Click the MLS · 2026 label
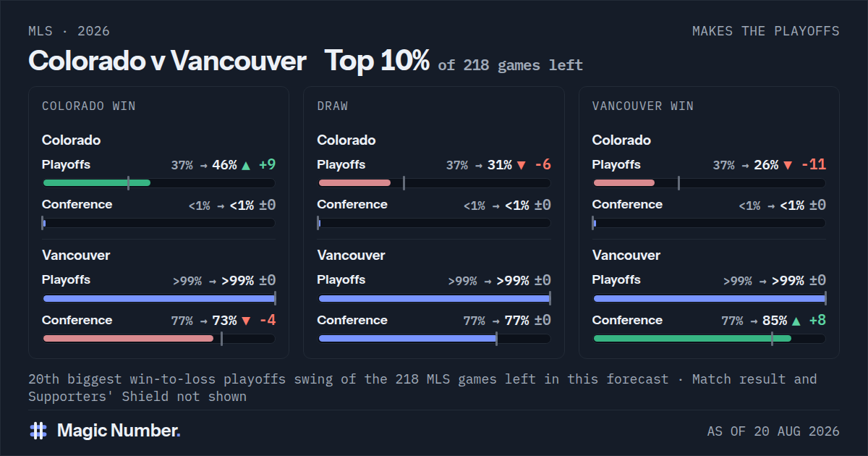Screen dimensions: 868x456 69,31
